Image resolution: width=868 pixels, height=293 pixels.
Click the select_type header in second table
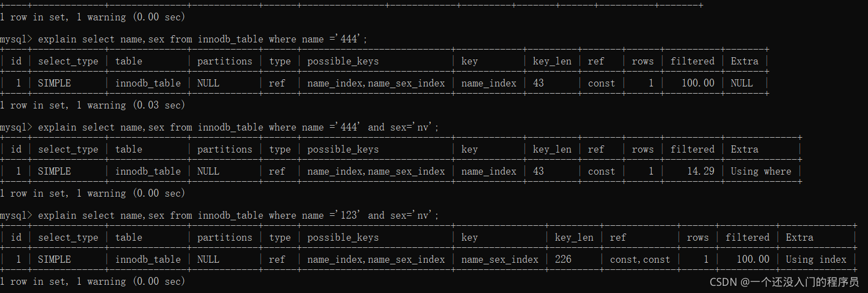(68, 149)
